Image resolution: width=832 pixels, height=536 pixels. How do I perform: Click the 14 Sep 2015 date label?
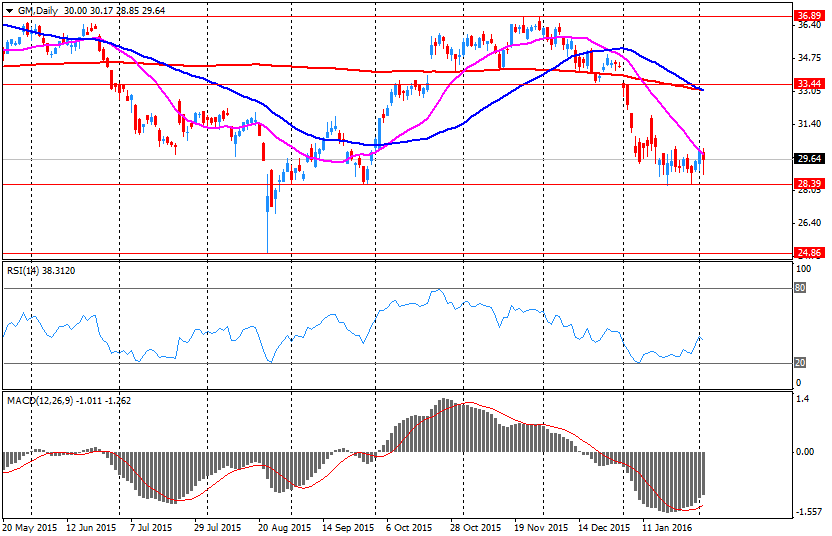point(348,528)
